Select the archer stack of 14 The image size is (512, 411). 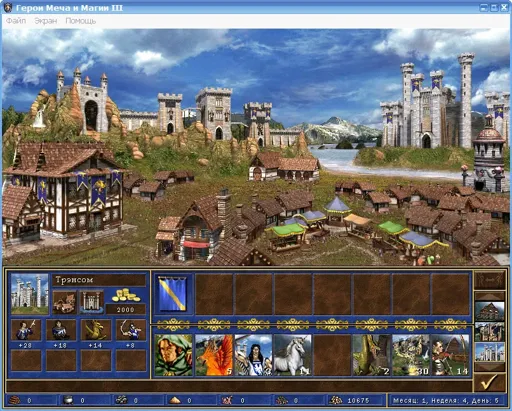click(450, 355)
